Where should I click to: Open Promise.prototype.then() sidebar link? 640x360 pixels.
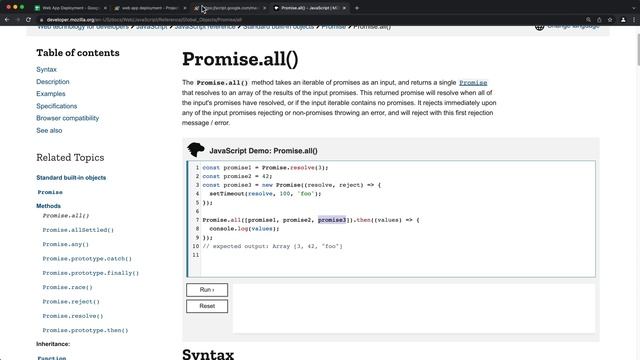pyautogui.click(x=85, y=330)
